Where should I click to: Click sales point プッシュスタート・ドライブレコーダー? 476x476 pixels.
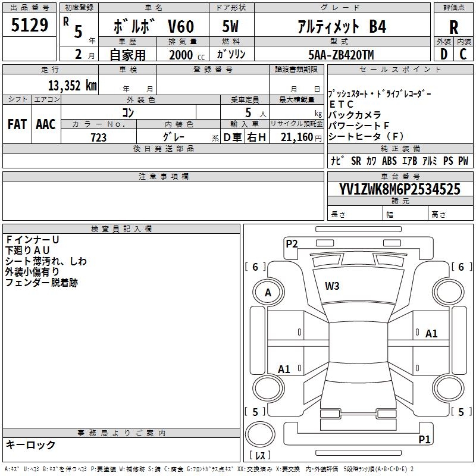pyautogui.click(x=380, y=94)
